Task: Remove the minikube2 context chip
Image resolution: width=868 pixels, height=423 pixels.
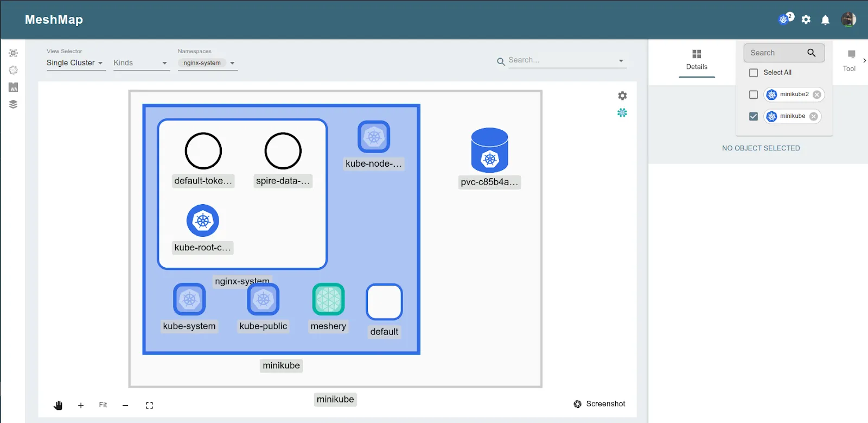Action: point(817,94)
